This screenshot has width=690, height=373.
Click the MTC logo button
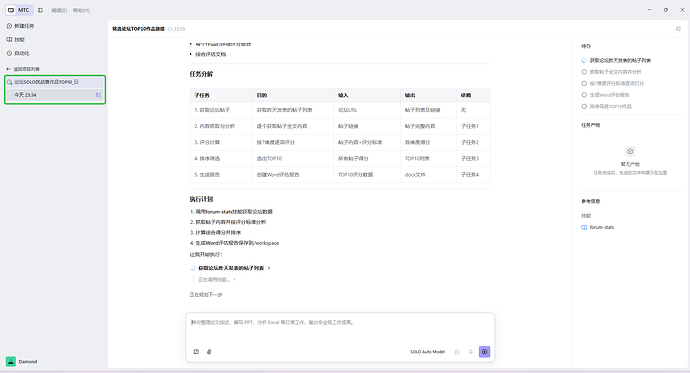click(x=19, y=10)
